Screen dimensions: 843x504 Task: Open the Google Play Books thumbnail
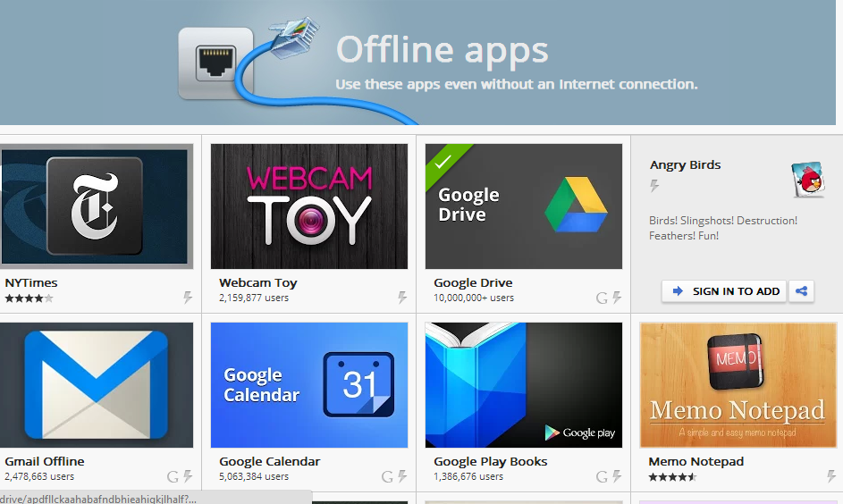[x=524, y=385]
